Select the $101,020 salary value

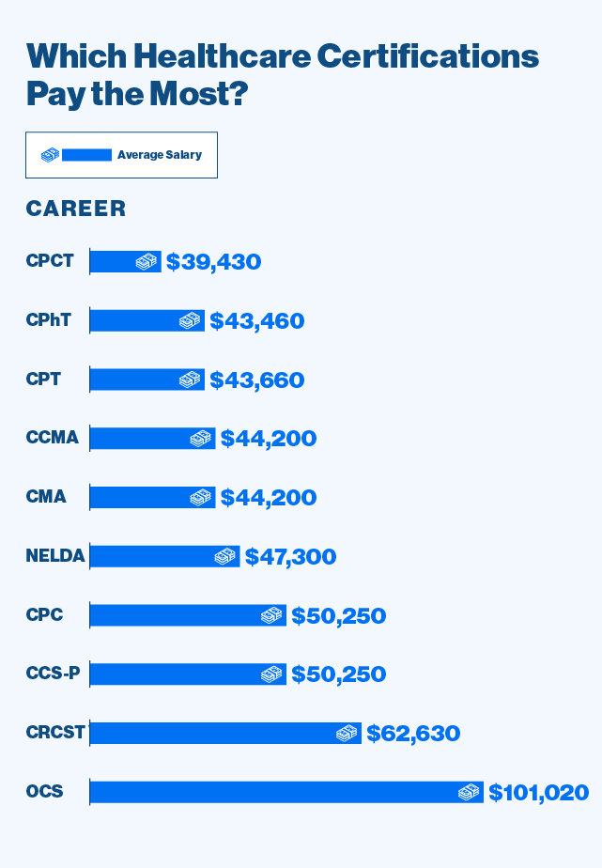click(538, 792)
